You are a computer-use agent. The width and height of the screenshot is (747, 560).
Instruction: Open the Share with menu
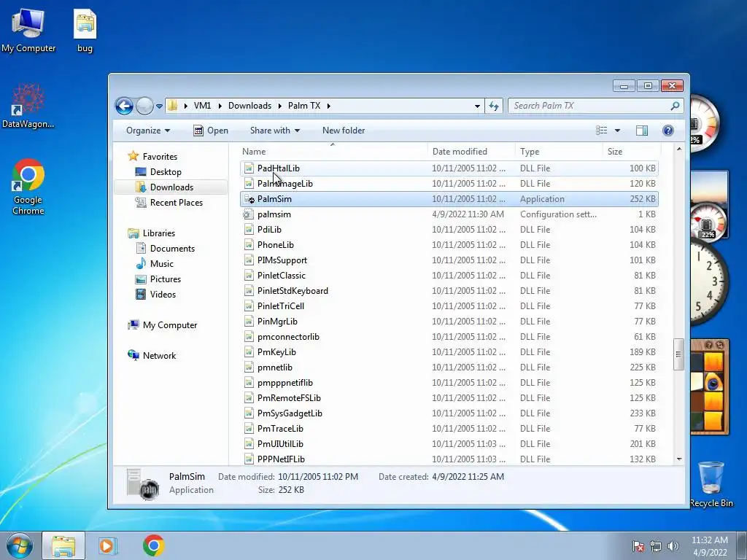tap(275, 131)
